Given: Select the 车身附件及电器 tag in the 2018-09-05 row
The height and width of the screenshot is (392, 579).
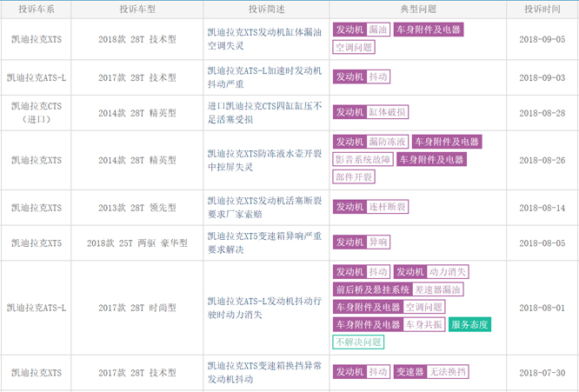Looking at the screenshot, I should point(429,30).
